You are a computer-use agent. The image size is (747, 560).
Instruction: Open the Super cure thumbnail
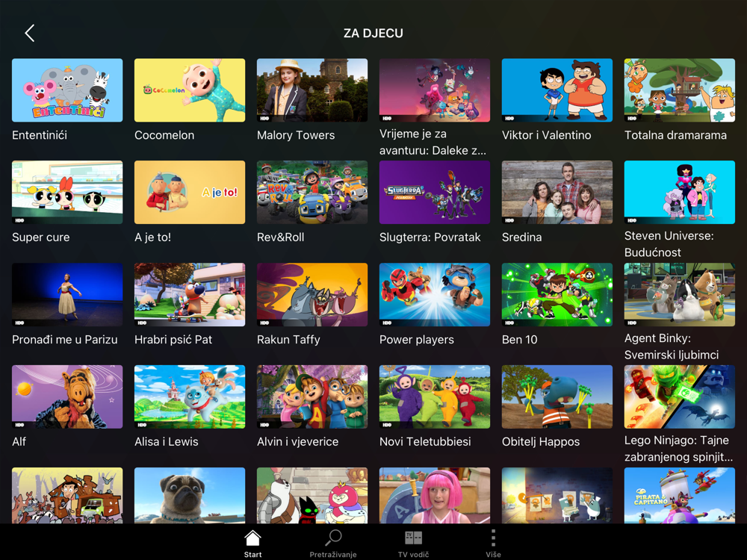[x=67, y=192]
